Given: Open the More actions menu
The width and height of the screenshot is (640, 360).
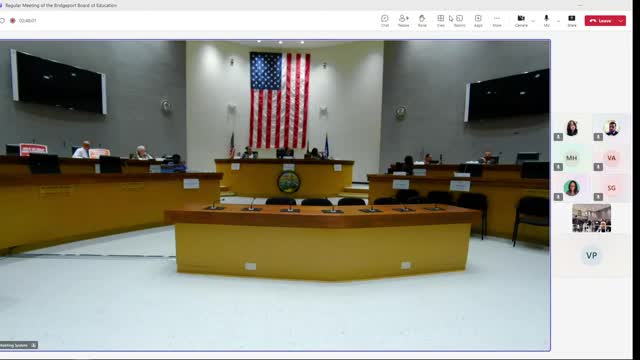Looking at the screenshot, I should [497, 21].
